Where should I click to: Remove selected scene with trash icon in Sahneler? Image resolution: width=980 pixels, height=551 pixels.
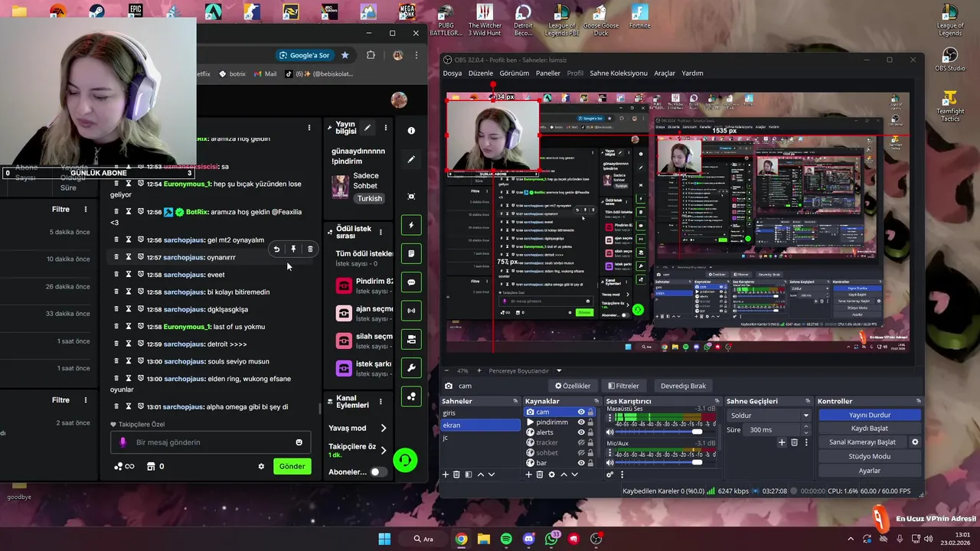pos(457,474)
